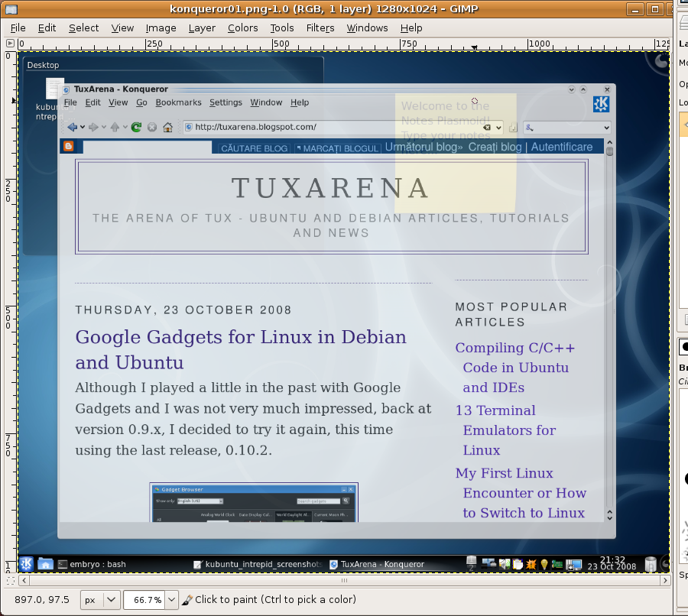Open GIMP's Select menu
Screen dimensions: 688x616
point(84,28)
